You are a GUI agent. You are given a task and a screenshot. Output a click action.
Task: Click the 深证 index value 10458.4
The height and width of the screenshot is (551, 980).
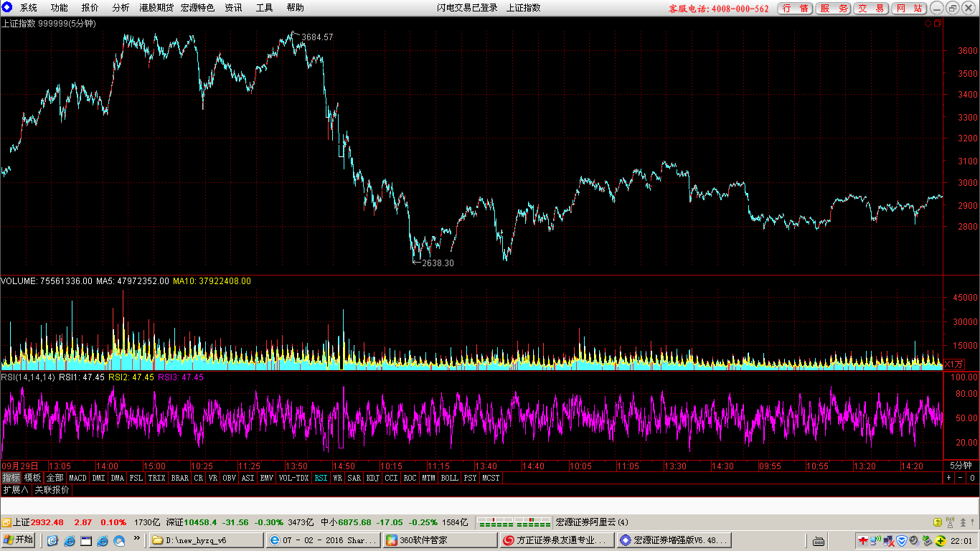[x=202, y=522]
